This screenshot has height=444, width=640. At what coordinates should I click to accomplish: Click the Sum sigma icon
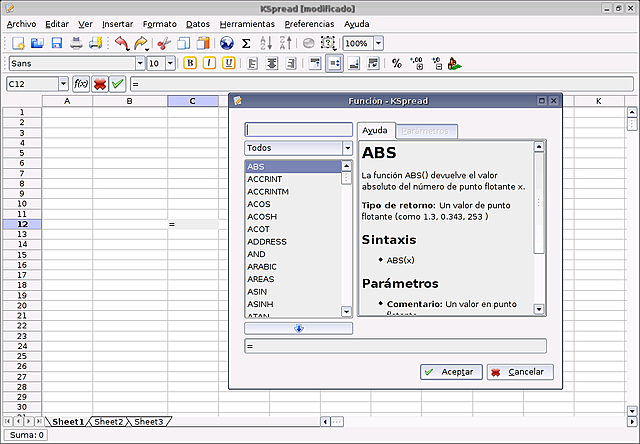coord(246,43)
